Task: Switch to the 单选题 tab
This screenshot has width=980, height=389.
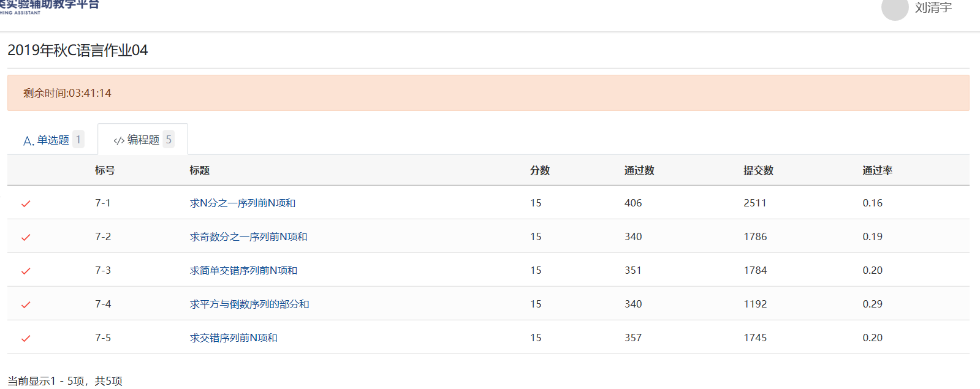Action: (x=53, y=140)
